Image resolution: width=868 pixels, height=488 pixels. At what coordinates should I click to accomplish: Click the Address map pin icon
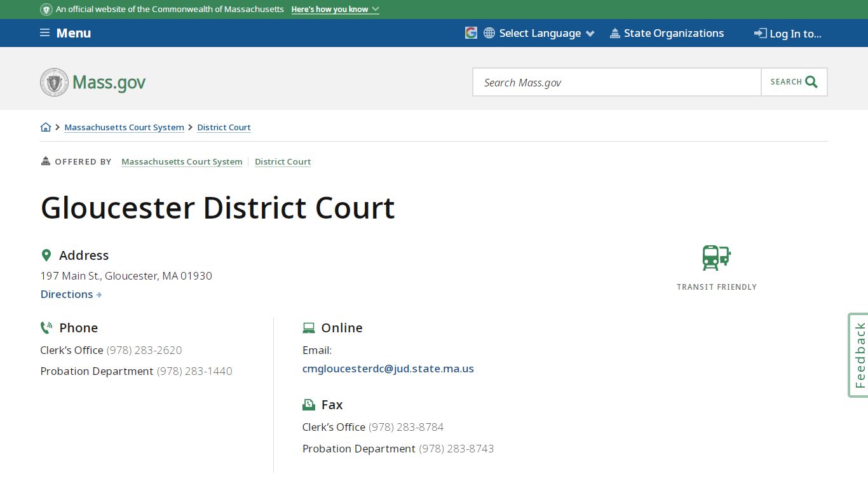click(x=46, y=255)
